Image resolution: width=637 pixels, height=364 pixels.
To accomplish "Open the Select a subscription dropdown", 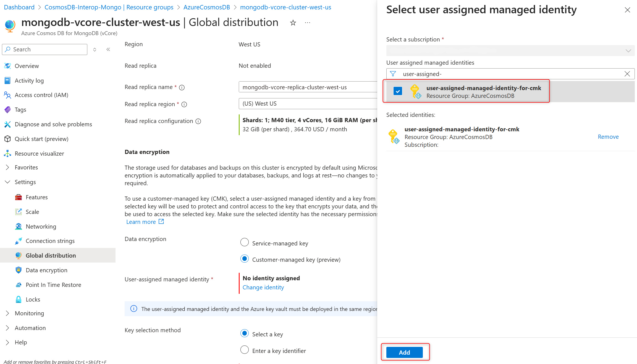I will 510,51.
